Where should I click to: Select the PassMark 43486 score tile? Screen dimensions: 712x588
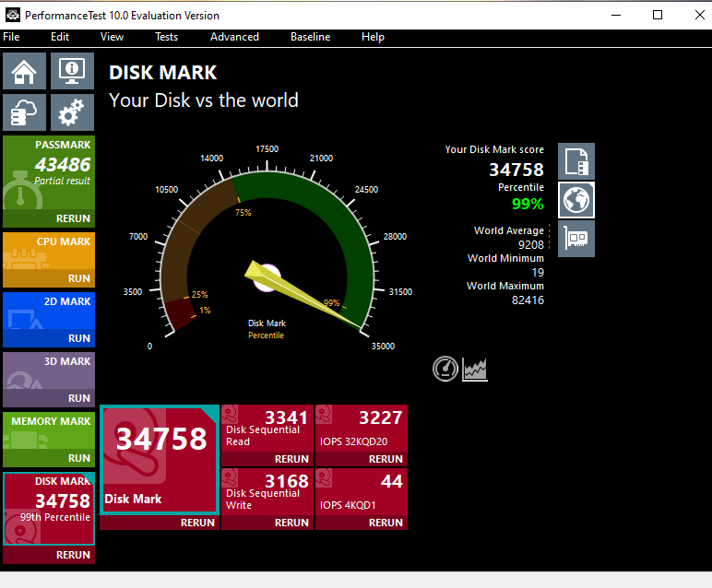coord(49,172)
